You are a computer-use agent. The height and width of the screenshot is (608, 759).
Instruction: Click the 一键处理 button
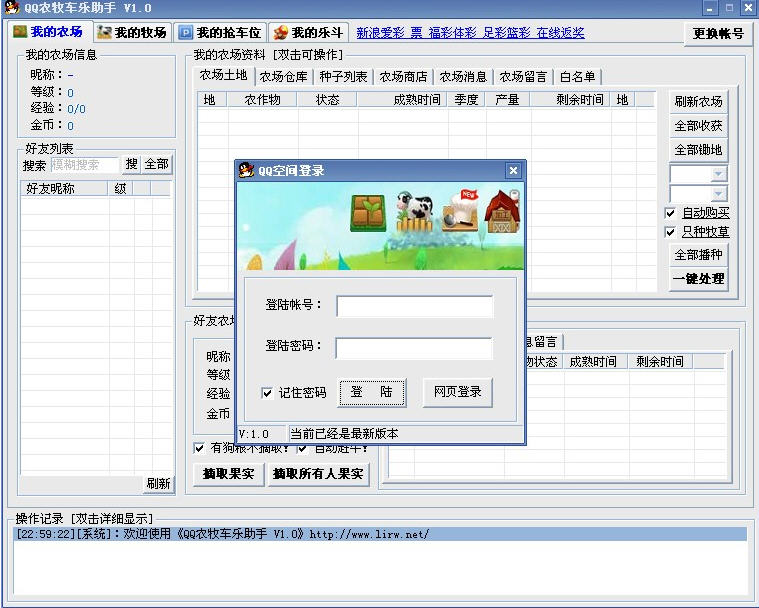point(698,279)
